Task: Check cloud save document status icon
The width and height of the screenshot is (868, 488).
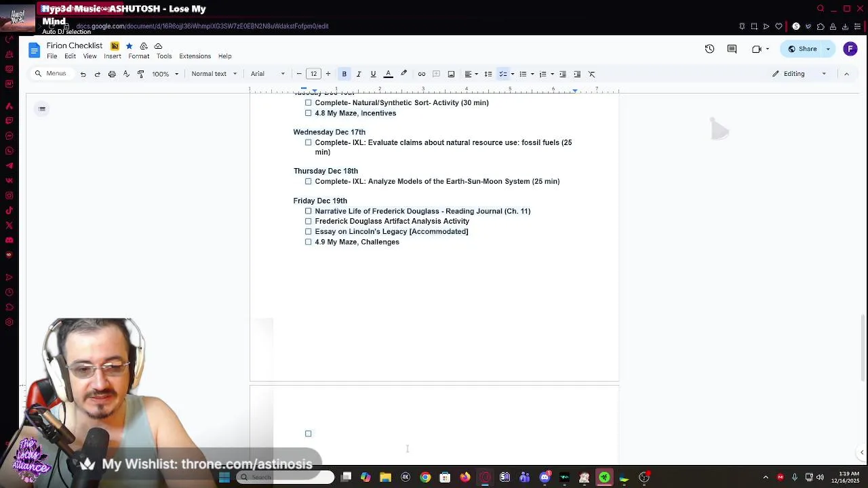Action: click(x=158, y=46)
